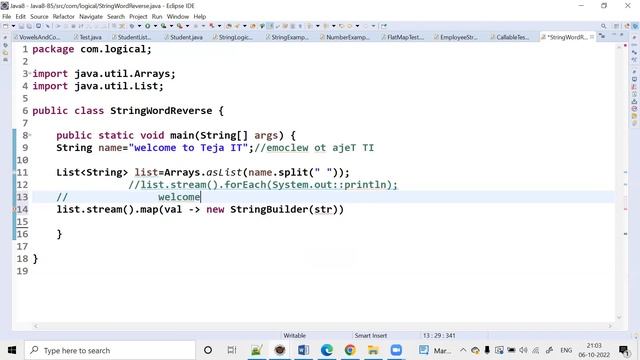Click the Writable status bar field
Image resolution: width=640 pixels, height=360 pixels.
295,335
